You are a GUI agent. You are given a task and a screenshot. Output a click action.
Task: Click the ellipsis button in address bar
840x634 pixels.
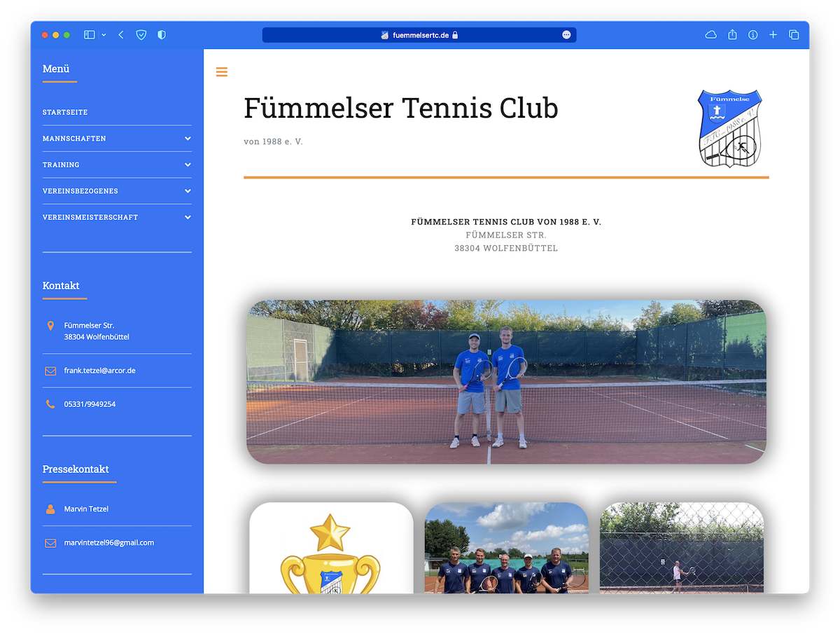tap(566, 35)
